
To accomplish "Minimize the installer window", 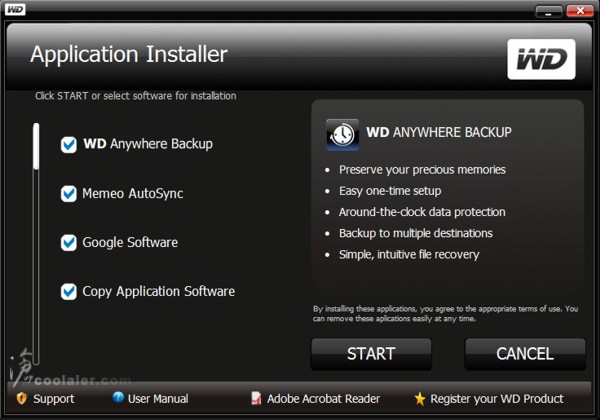I will [549, 11].
